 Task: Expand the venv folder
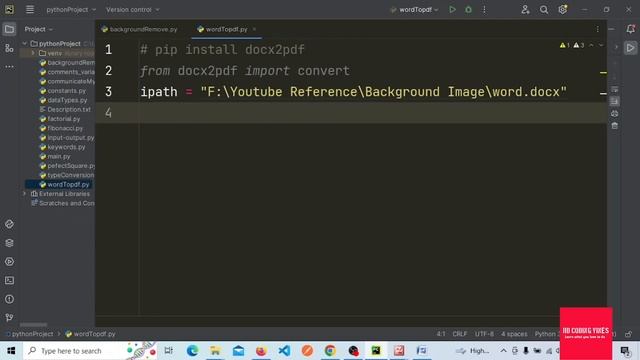pos(33,53)
